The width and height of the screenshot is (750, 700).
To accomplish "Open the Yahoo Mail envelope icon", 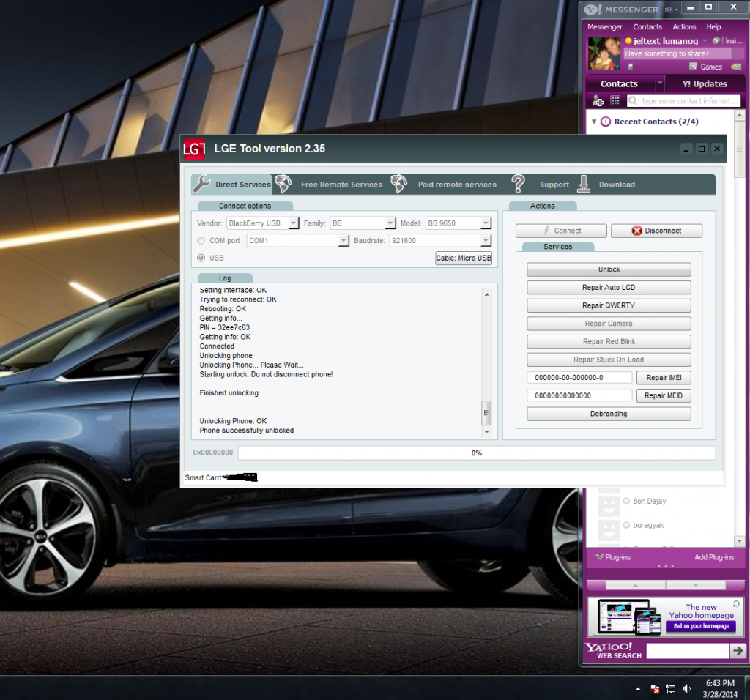I will pos(736,67).
